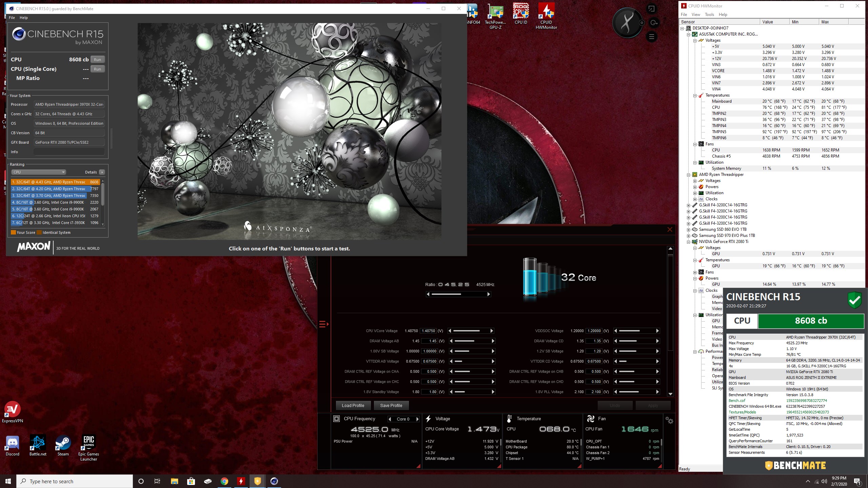
Task: Collapse the Temperatures node under ASUSTeK
Action: [695, 95]
